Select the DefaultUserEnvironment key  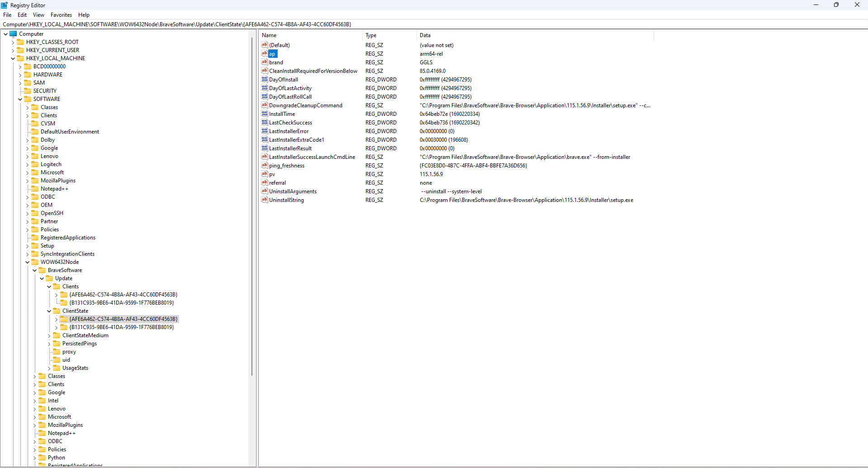point(70,132)
